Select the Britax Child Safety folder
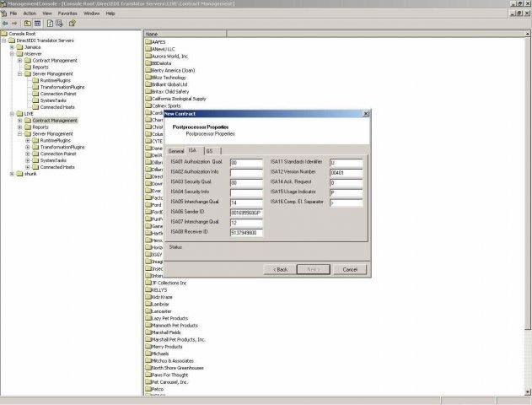 [x=167, y=92]
